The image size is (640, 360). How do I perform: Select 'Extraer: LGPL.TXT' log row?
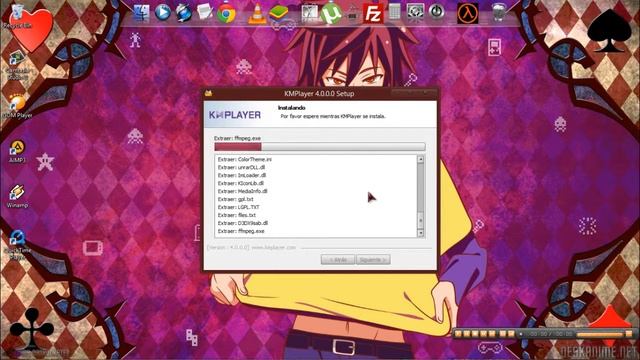238,207
